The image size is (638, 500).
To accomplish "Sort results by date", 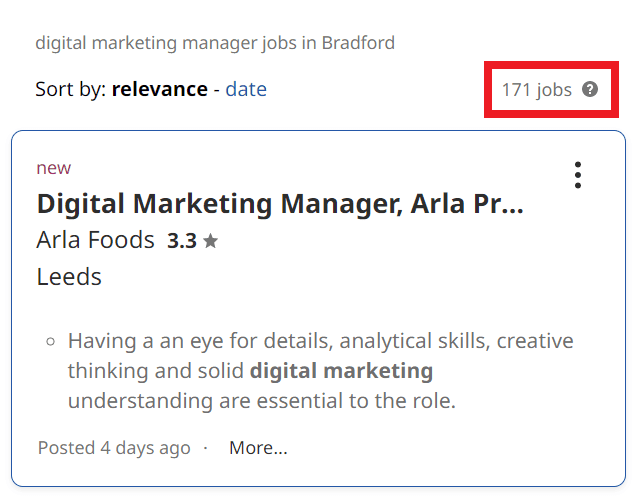I will pos(246,89).
